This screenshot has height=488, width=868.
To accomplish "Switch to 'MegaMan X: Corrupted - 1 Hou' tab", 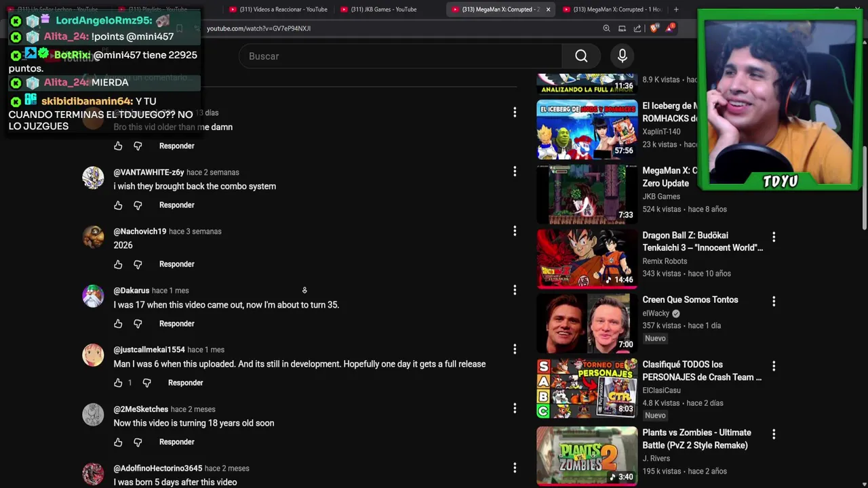I will pyautogui.click(x=614, y=9).
